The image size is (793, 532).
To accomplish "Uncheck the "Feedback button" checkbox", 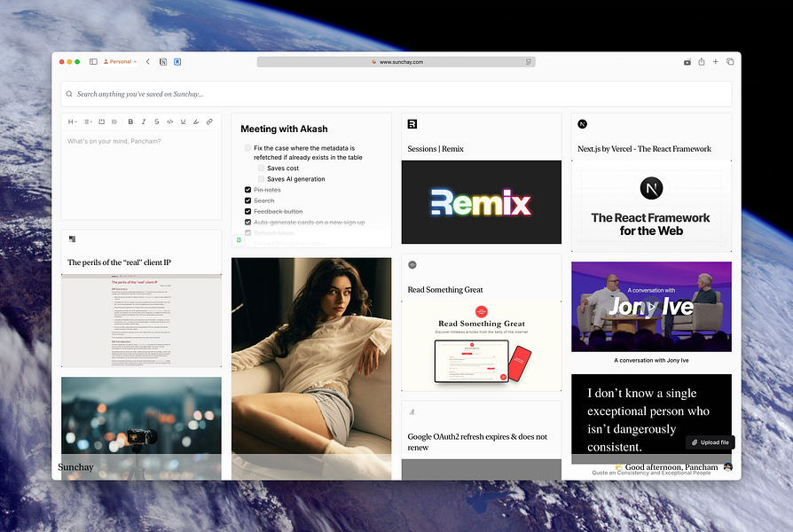I will [247, 211].
